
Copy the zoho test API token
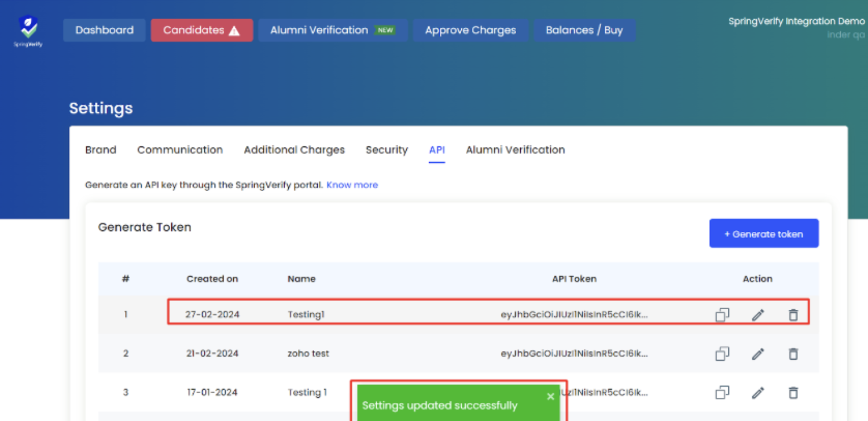point(722,353)
